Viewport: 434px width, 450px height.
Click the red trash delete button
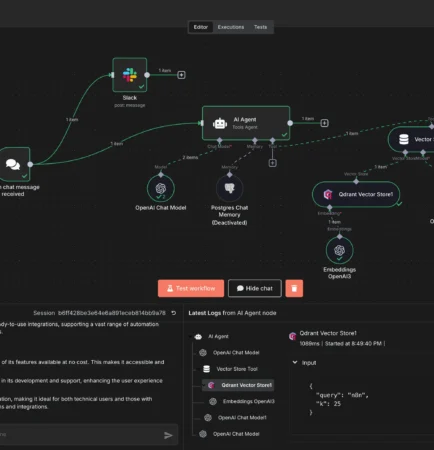(x=294, y=288)
